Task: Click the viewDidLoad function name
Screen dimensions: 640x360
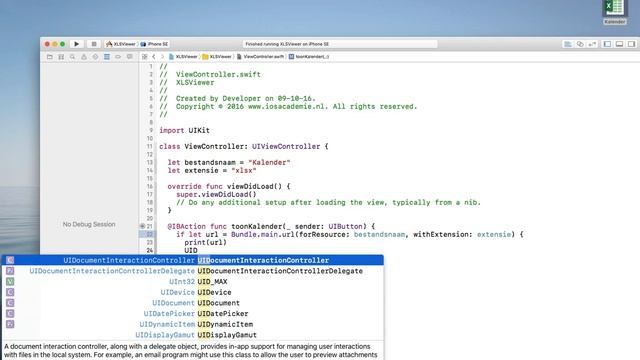Action: click(x=250, y=187)
